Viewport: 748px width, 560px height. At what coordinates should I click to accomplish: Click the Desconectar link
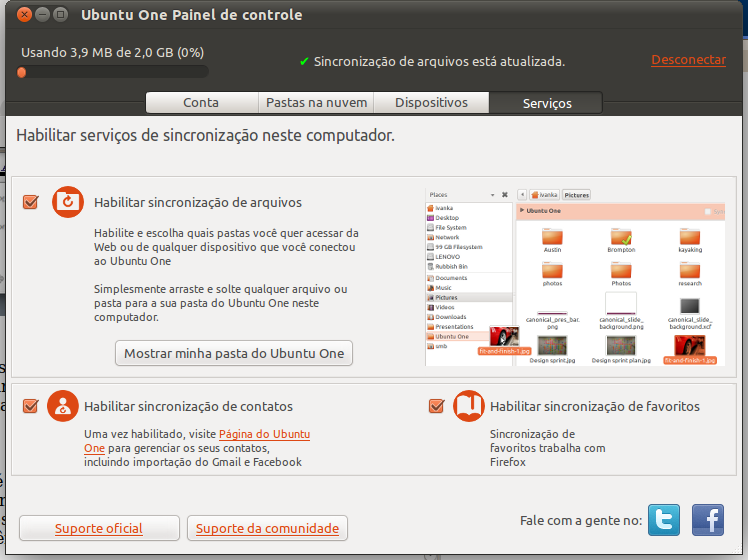pos(688,60)
